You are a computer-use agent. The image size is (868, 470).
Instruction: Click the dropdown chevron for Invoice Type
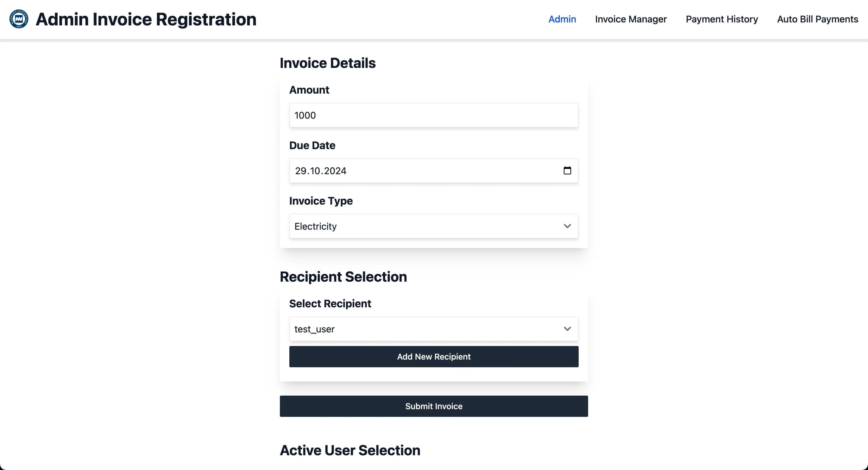coord(568,226)
